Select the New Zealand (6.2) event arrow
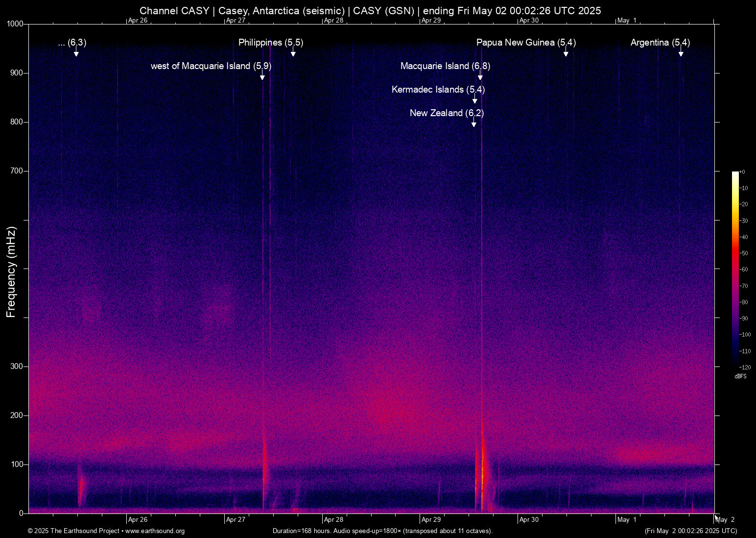 click(473, 122)
